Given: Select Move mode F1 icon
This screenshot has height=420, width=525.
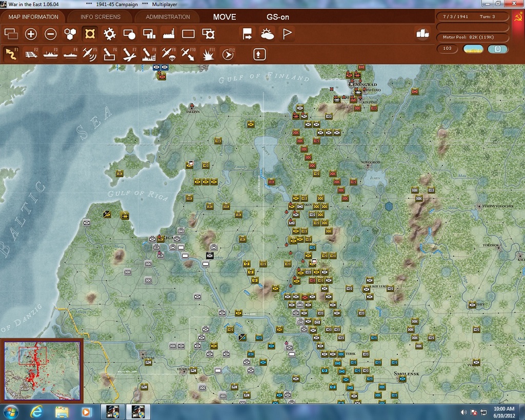Looking at the screenshot, I should pyautogui.click(x=11, y=54).
